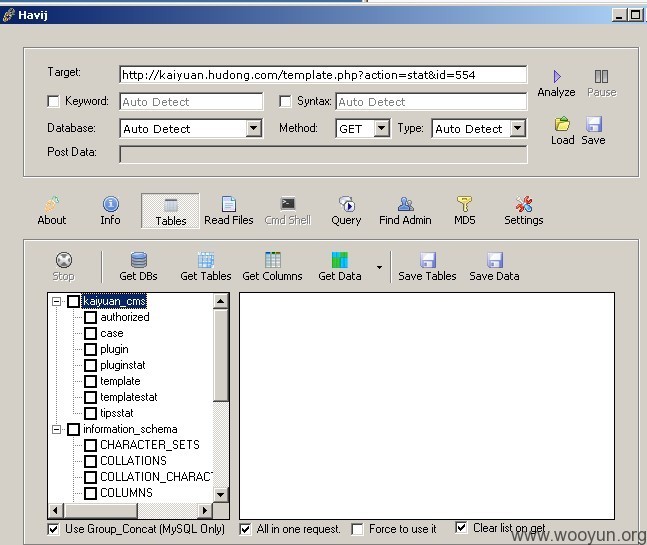This screenshot has height=545, width=647.
Task: Click Get DBs database icon
Action: coord(139,260)
